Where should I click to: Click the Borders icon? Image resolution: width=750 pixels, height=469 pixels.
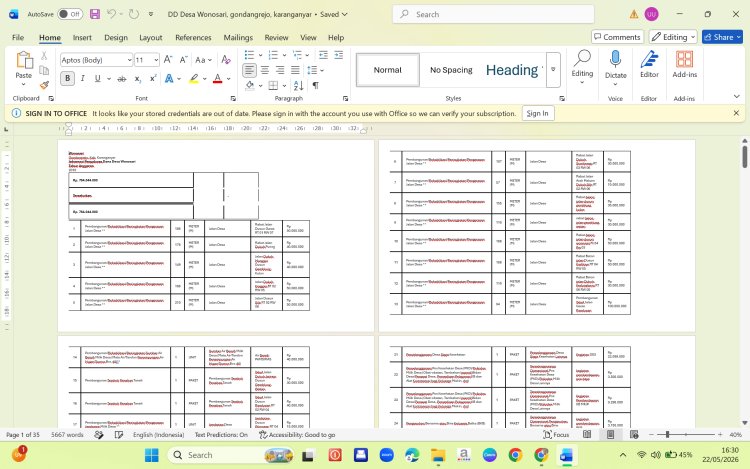[x=273, y=86]
